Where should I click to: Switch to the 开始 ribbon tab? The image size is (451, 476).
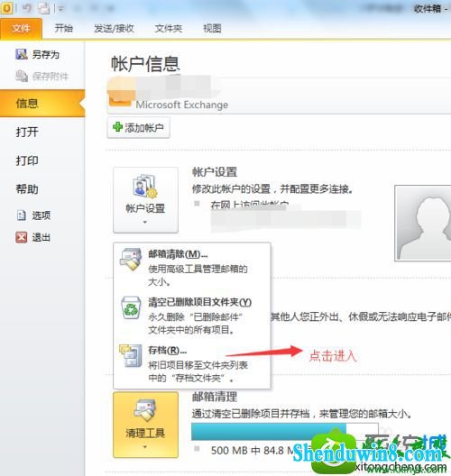(64, 28)
